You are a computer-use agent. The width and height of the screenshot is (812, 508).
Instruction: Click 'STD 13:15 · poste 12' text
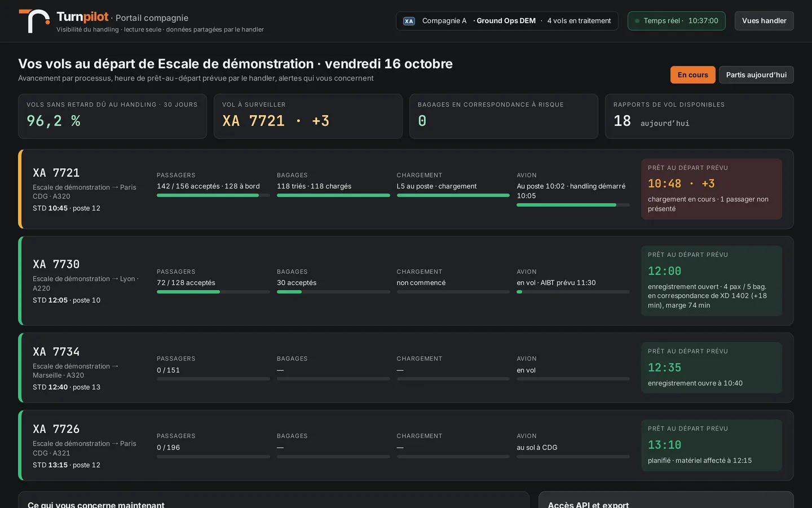(67, 465)
